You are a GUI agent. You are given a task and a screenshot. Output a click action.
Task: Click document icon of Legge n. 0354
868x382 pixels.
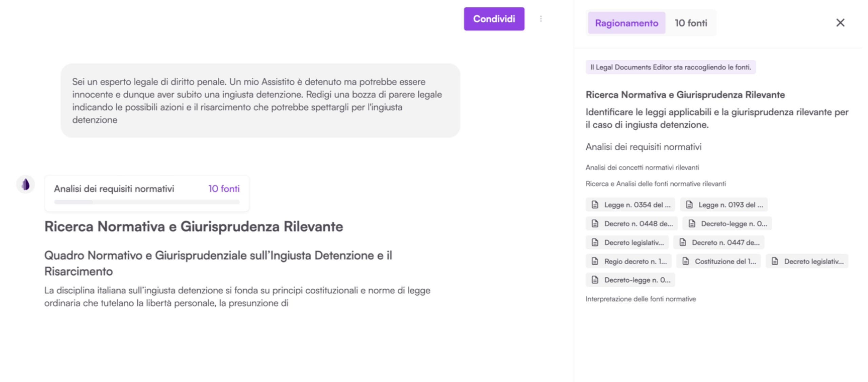click(x=595, y=205)
